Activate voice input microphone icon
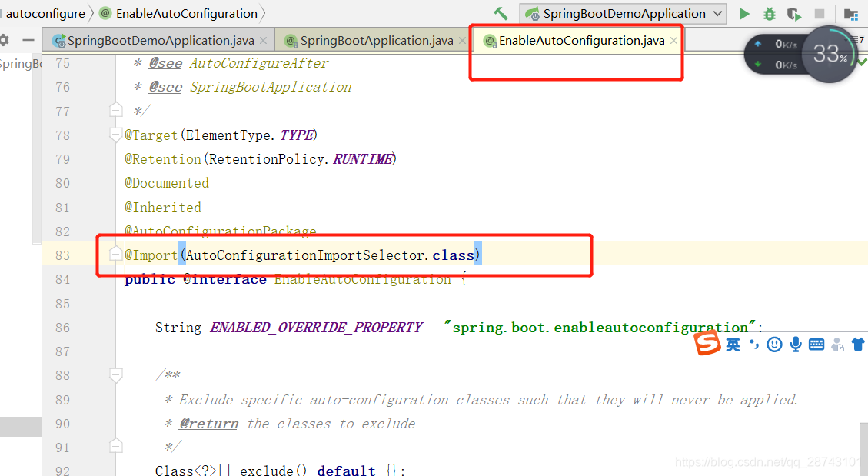Viewport: 868px width, 476px height. [x=796, y=344]
